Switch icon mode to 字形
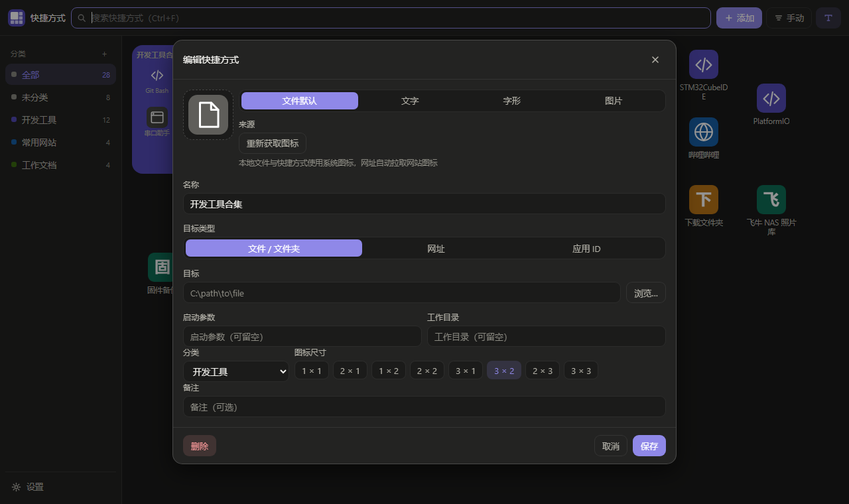The image size is (849, 504). [512, 101]
